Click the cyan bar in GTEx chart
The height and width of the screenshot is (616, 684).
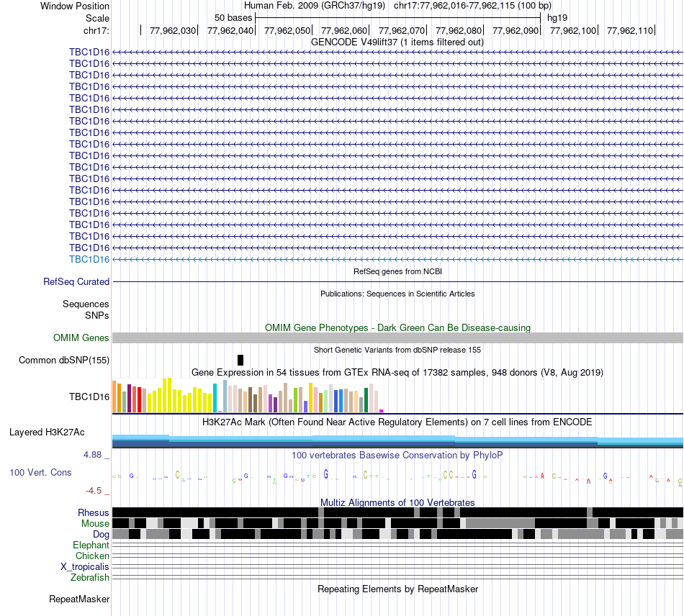[215, 398]
